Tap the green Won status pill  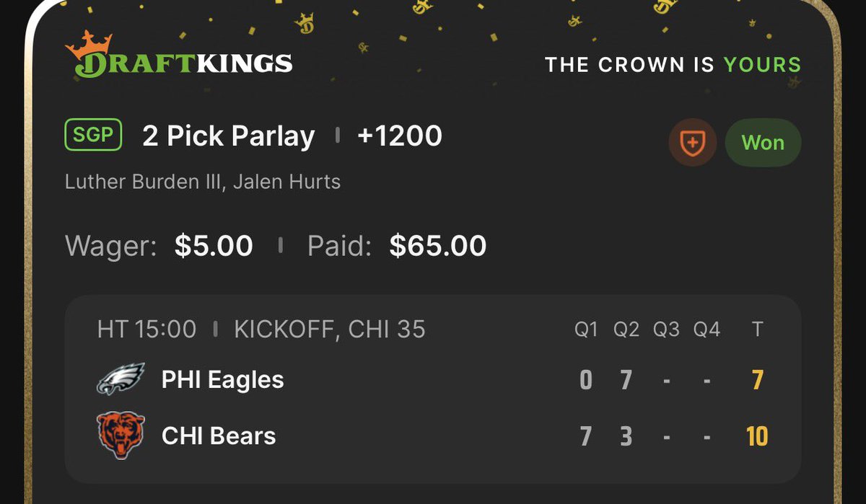tap(763, 143)
